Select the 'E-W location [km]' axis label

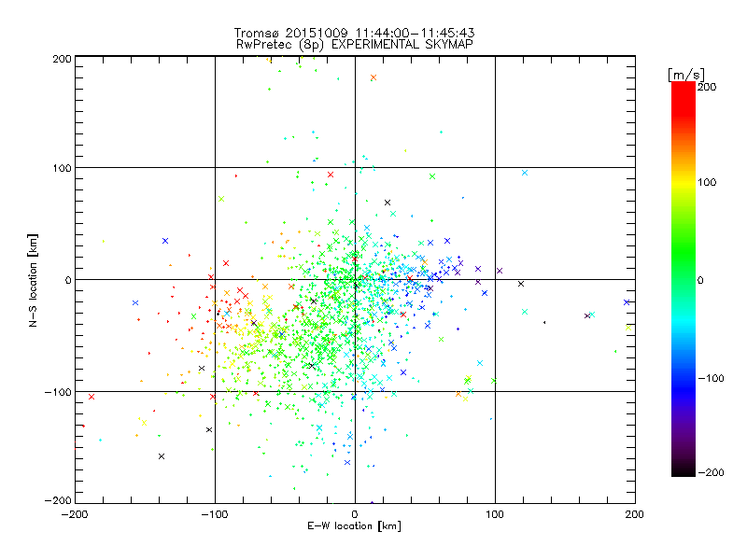pos(355,525)
